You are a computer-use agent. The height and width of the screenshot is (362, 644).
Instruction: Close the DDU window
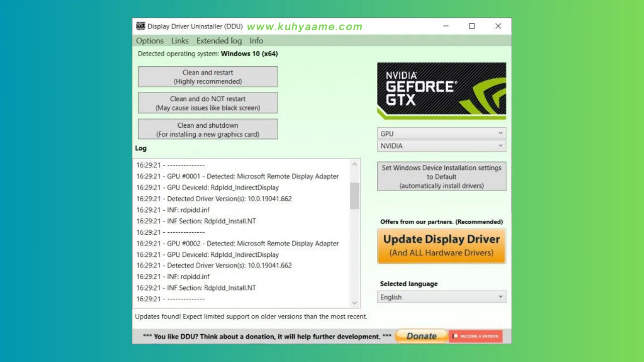(498, 26)
